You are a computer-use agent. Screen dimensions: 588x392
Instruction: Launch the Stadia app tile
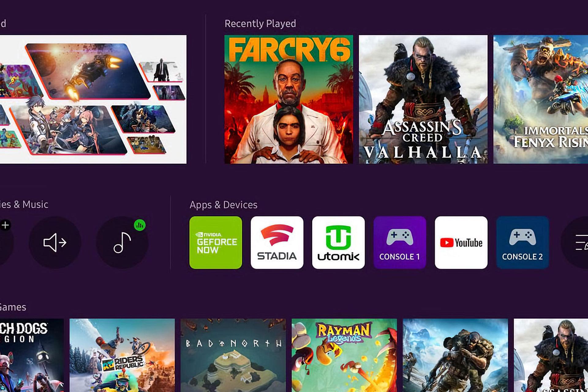[x=277, y=243]
